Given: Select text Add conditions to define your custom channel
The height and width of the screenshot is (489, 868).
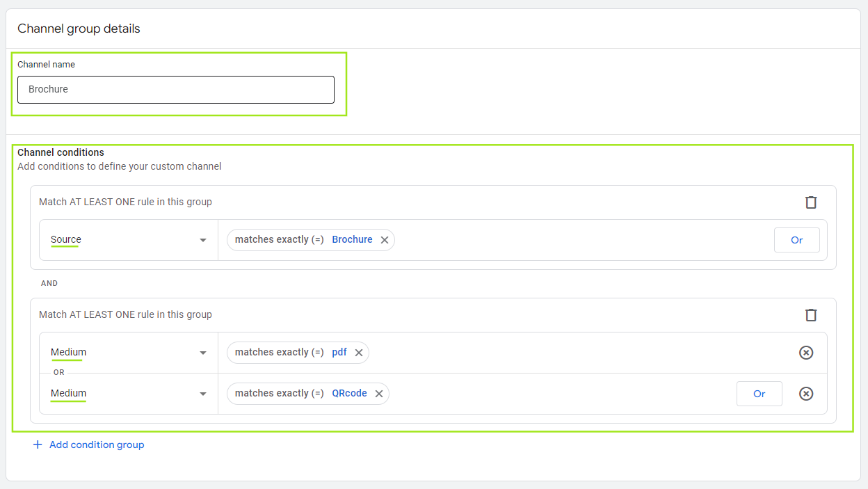Looking at the screenshot, I should pos(120,166).
